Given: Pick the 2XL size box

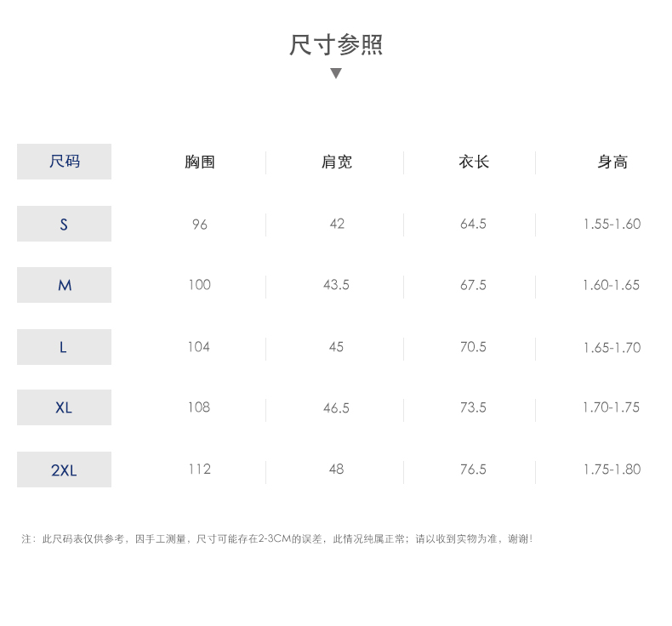Looking at the screenshot, I should pos(64,469).
